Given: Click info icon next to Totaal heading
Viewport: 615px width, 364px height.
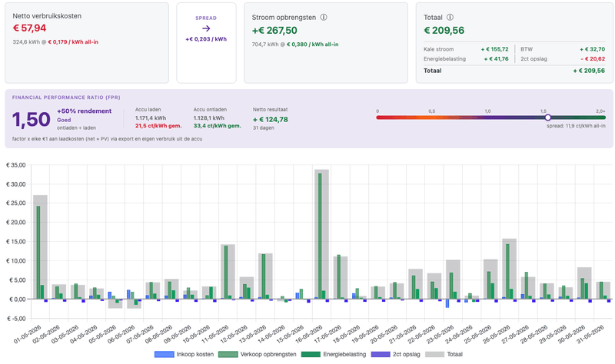Looking at the screenshot, I should (x=450, y=17).
